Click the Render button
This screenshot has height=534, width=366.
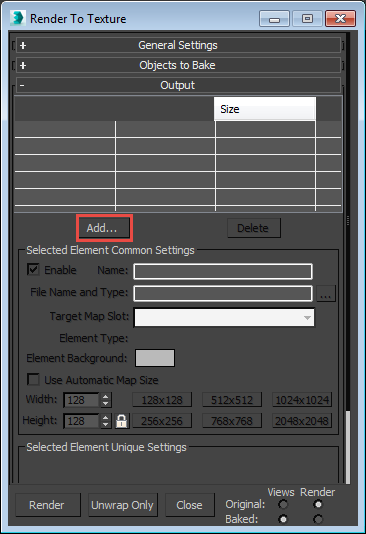pos(48,505)
